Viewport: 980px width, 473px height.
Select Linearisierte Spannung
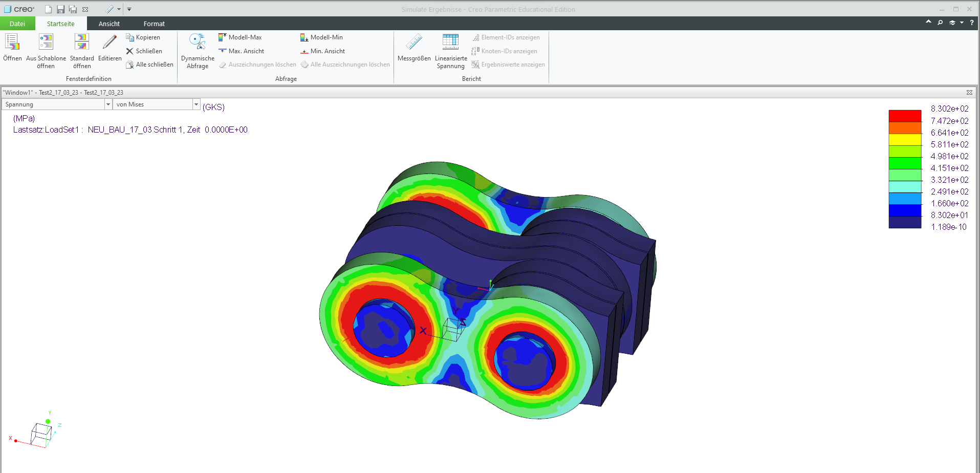coord(450,50)
